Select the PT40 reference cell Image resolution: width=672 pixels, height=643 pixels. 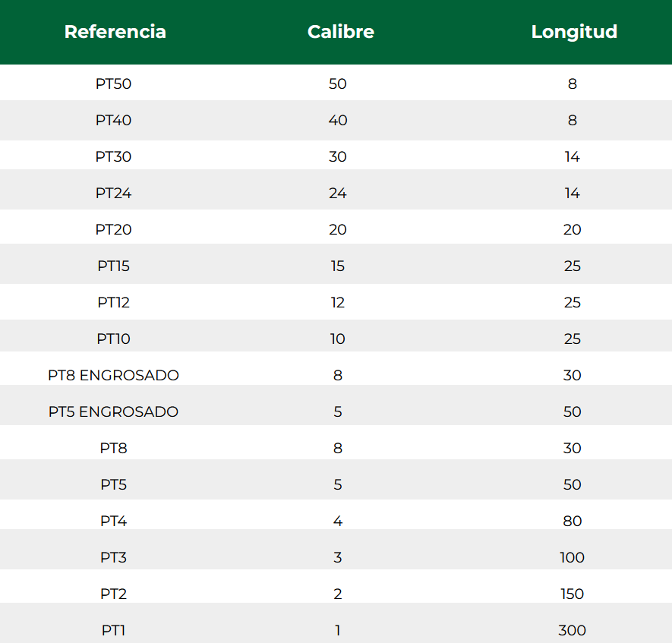coord(113,120)
